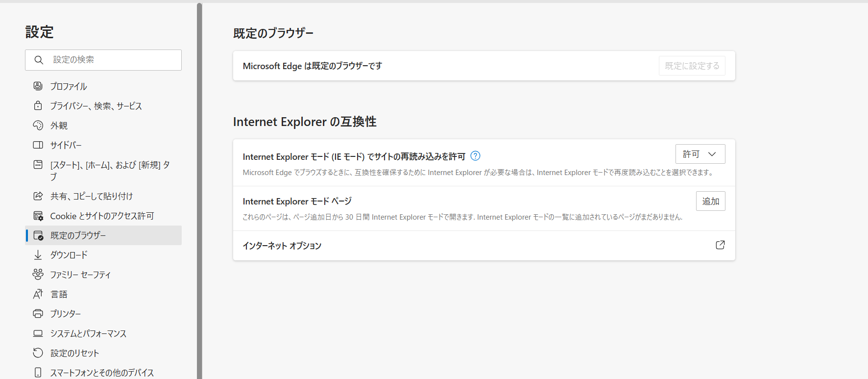Click the Internet Explorer モード ページ label
The image size is (868, 379).
pos(297,201)
